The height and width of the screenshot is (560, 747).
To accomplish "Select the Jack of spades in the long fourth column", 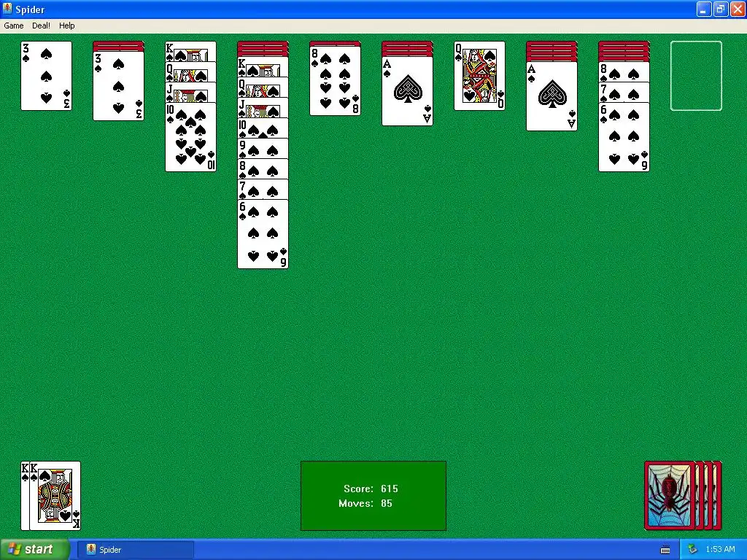I will (x=263, y=107).
